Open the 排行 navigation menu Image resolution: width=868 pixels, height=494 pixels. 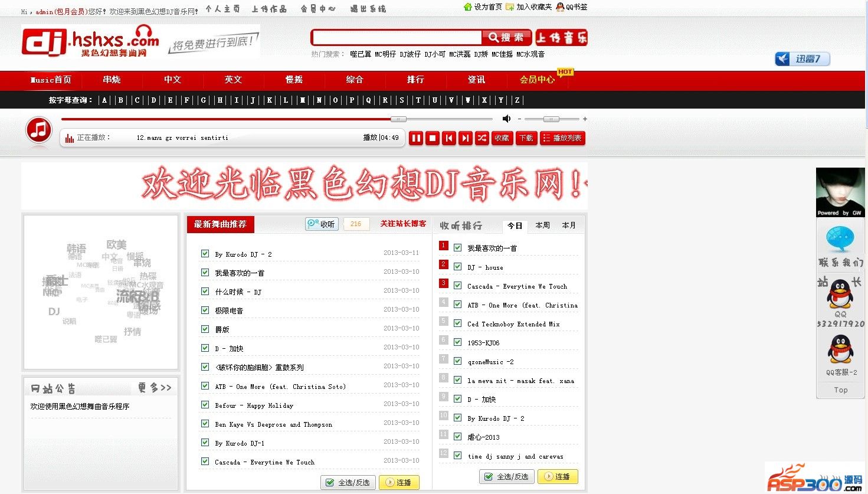pos(415,80)
